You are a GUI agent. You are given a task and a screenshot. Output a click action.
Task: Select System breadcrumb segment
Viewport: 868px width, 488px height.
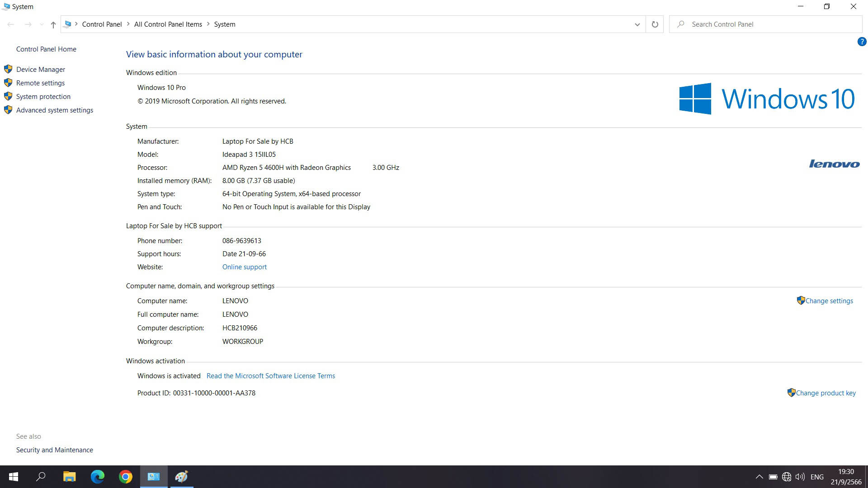[x=225, y=24]
